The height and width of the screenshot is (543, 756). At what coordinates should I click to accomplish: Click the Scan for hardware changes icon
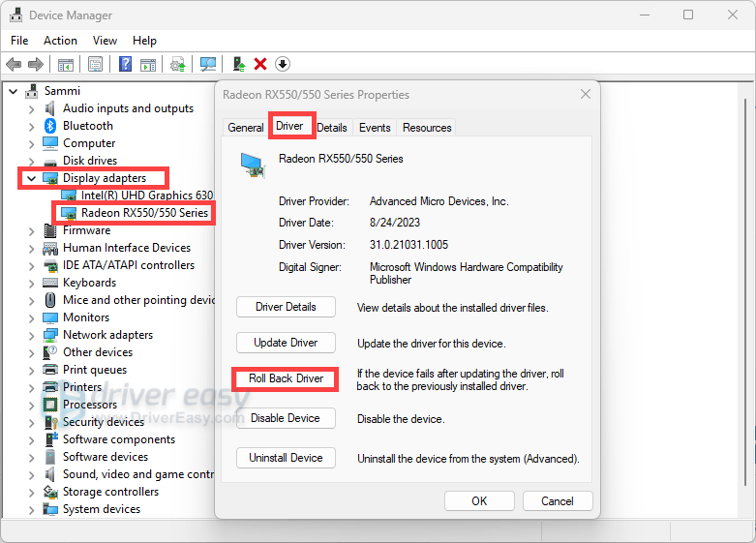point(207,64)
